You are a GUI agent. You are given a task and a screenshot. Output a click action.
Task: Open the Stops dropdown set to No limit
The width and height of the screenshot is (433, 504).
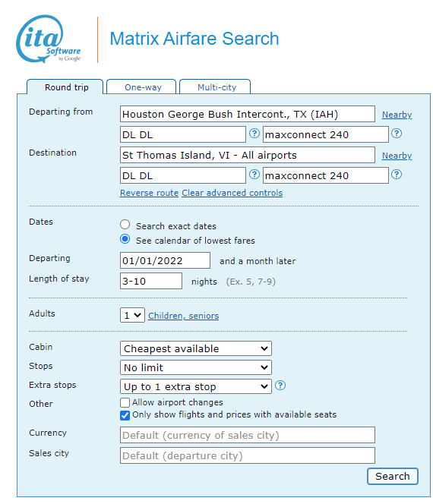pos(195,367)
